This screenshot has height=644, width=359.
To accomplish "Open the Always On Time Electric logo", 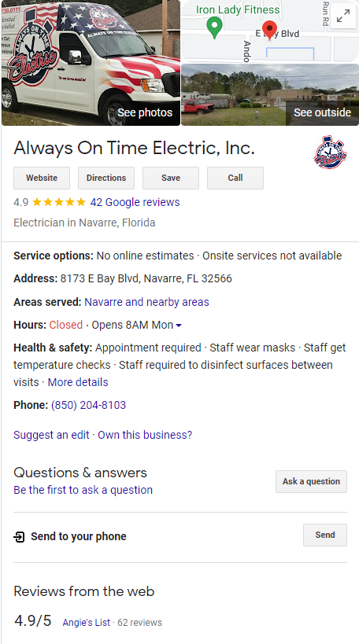I will click(x=330, y=152).
